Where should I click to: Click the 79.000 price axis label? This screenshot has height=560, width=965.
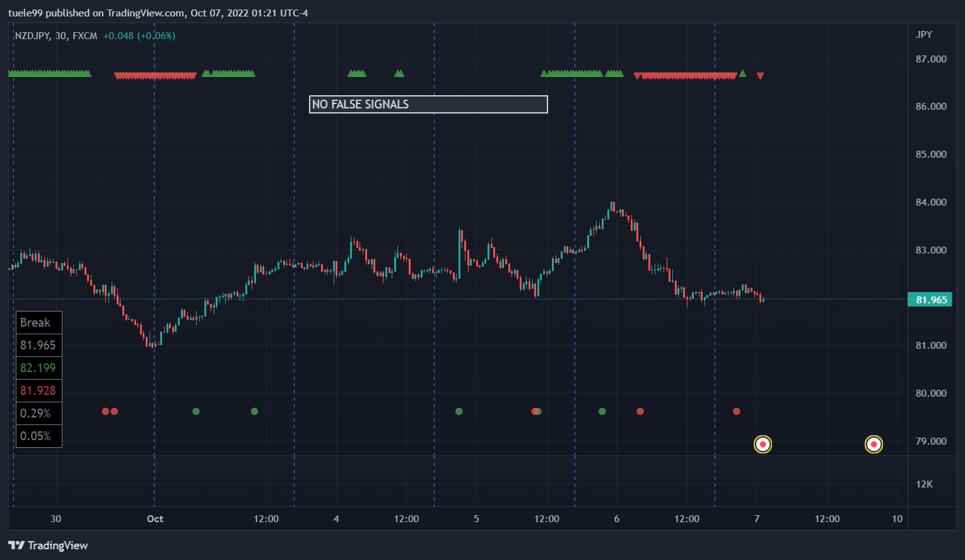pos(931,441)
